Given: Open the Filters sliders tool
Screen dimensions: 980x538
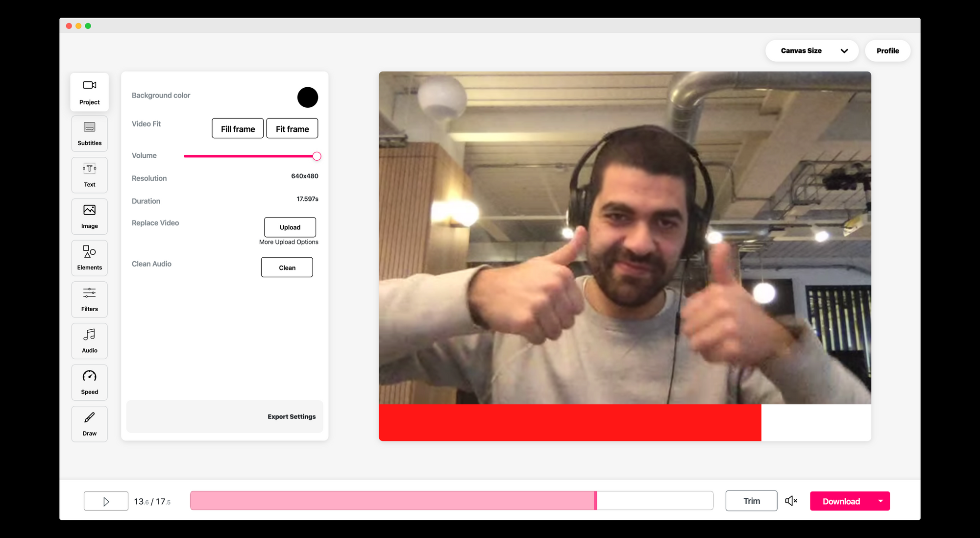Looking at the screenshot, I should 89,299.
